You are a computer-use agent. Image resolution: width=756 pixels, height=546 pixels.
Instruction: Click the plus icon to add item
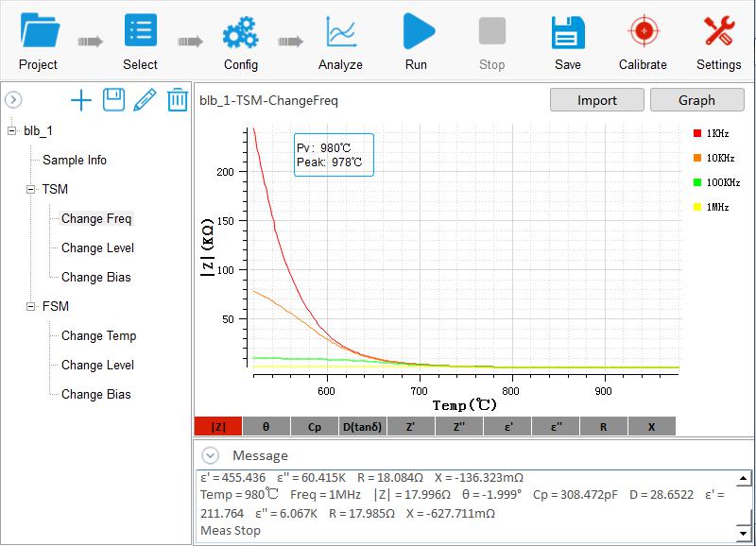coord(81,100)
